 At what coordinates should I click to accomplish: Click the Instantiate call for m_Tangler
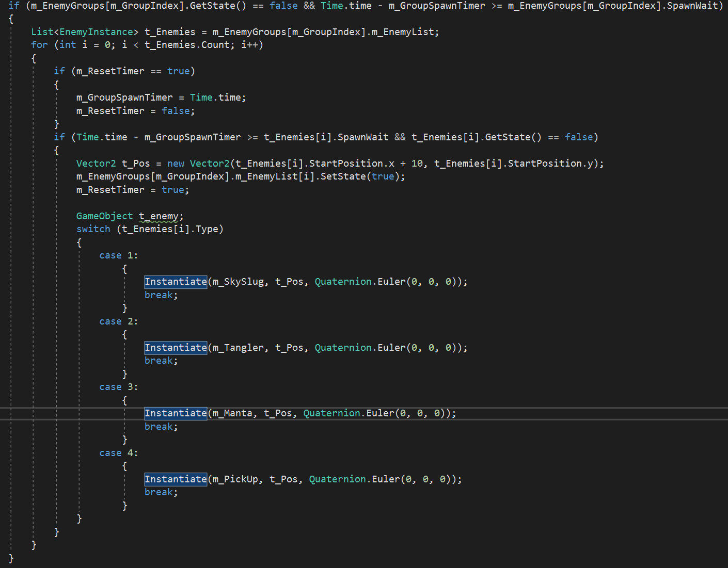click(176, 348)
